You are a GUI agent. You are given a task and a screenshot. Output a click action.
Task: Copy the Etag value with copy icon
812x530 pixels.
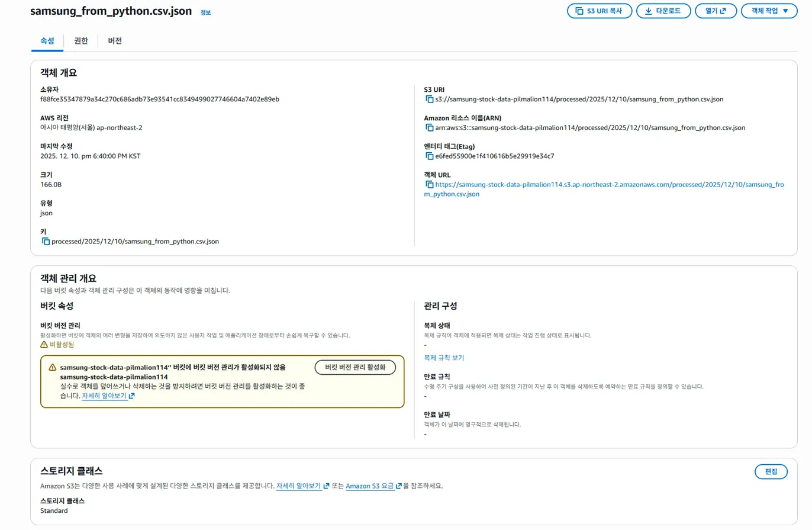430,156
